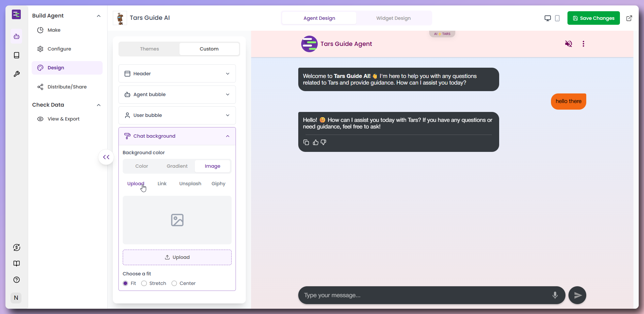The width and height of the screenshot is (644, 314).
Task: Open the help question mark icon
Action: pos(16,280)
